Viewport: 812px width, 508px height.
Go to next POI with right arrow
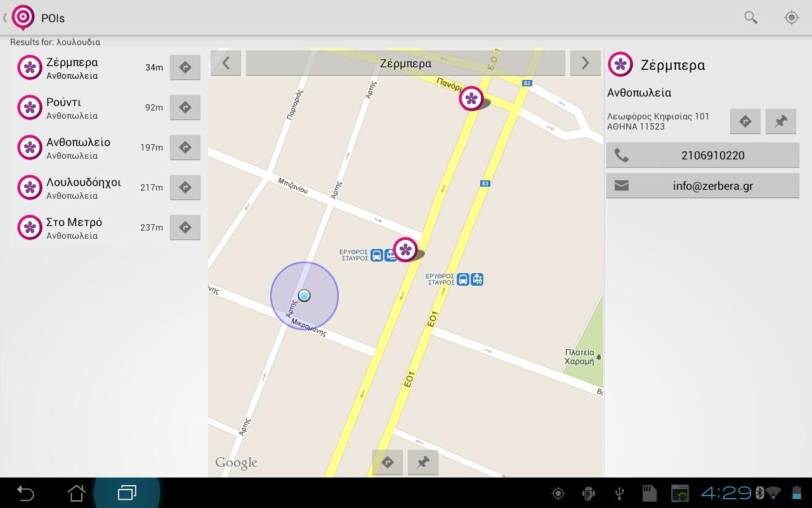pos(585,63)
